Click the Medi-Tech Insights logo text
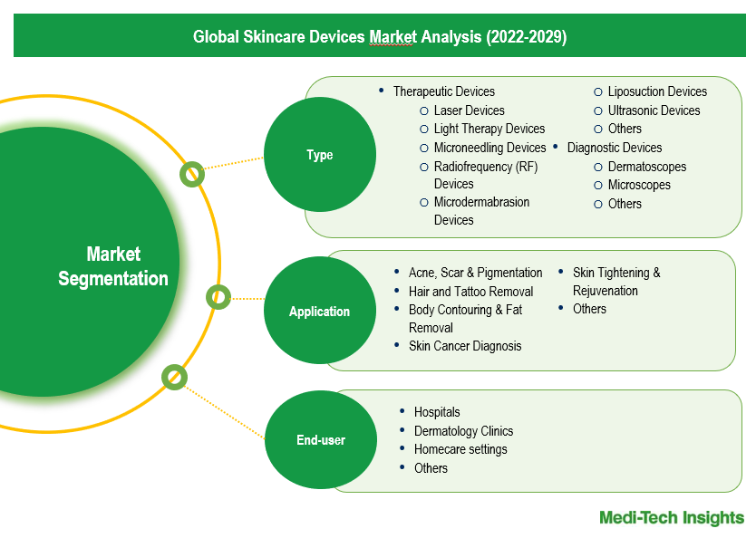The image size is (756, 538). [672, 518]
